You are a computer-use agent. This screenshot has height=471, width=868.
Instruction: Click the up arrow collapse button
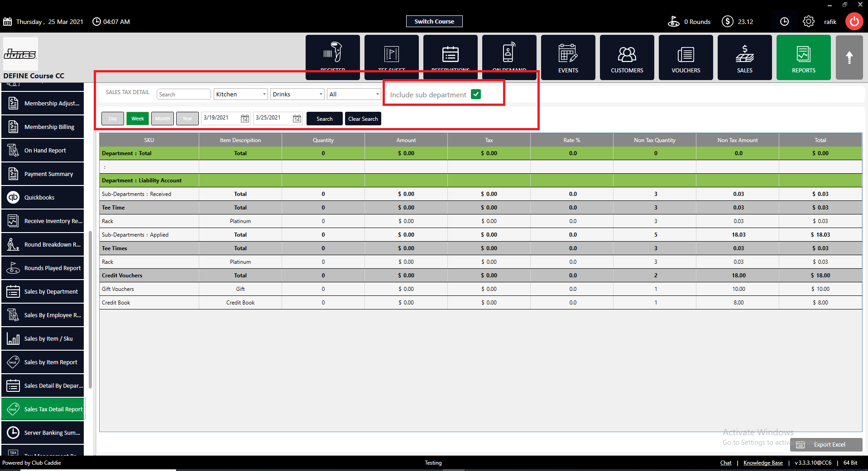point(849,57)
